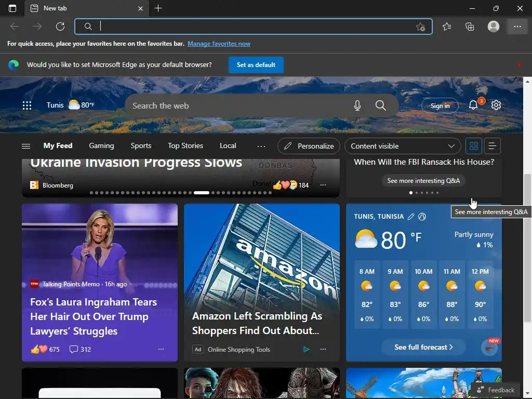Open the Feedback button

(496, 390)
